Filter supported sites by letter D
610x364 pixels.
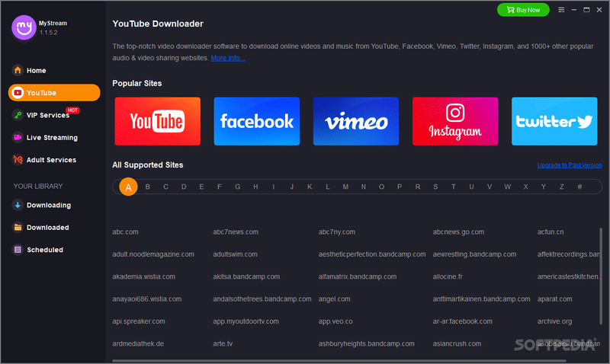pyautogui.click(x=184, y=187)
